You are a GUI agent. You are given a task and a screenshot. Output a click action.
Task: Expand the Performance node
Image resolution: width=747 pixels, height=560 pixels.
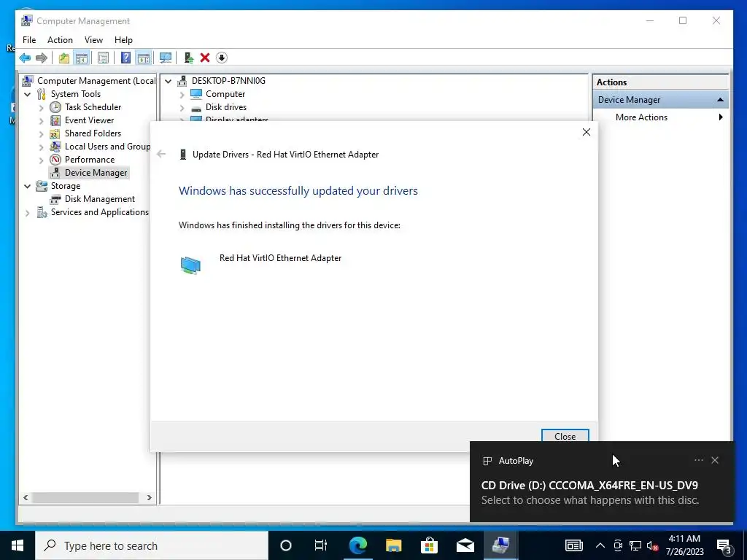tap(42, 160)
